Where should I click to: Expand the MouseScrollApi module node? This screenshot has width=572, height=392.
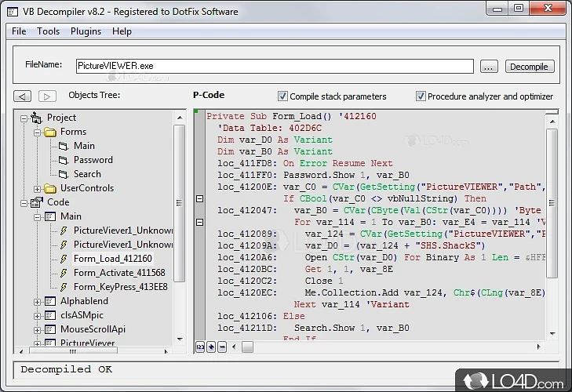[x=37, y=330]
